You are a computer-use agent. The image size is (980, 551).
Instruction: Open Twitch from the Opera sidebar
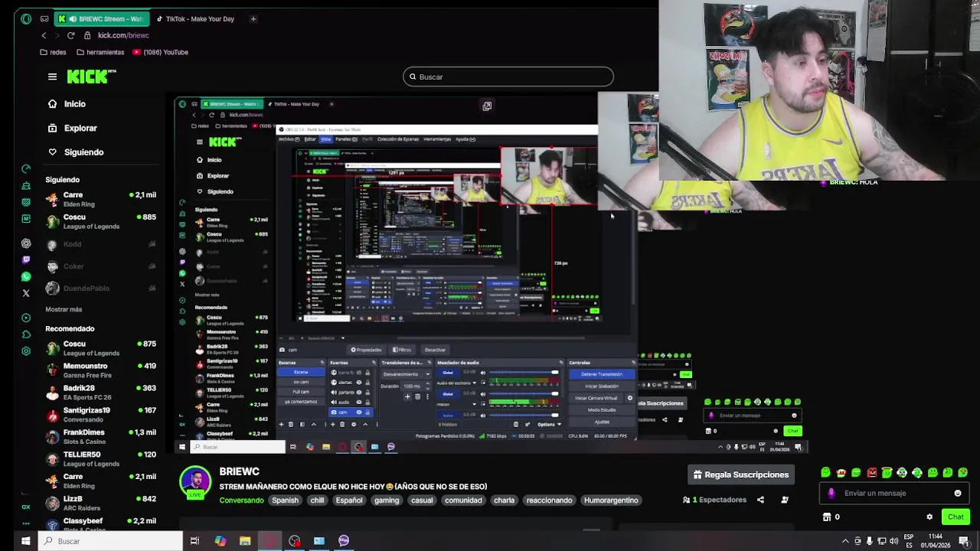point(26,260)
